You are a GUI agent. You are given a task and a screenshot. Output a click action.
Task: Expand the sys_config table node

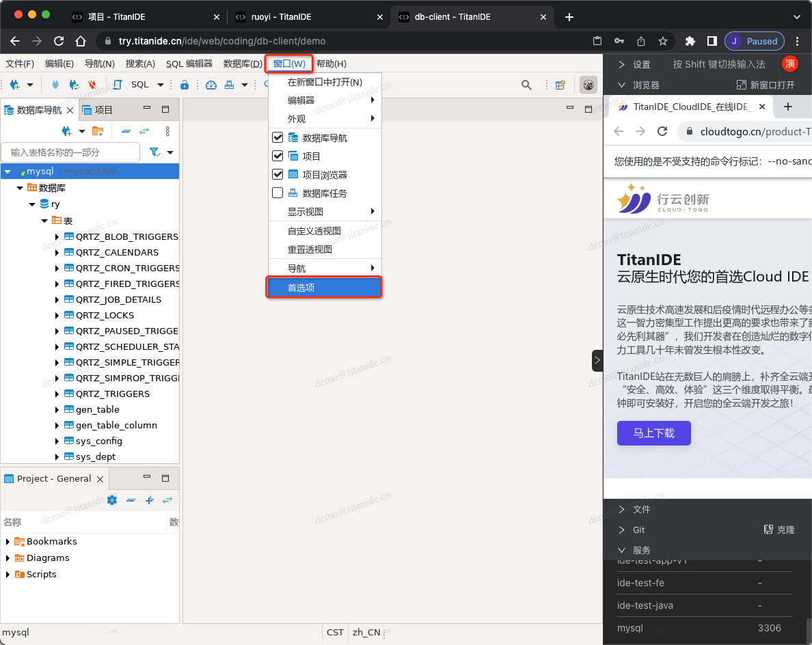57,441
